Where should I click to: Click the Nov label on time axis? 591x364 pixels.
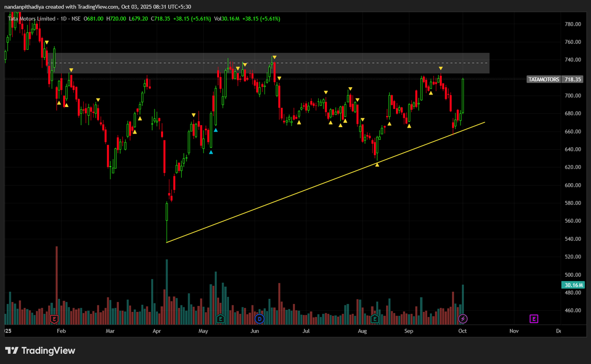coord(514,331)
